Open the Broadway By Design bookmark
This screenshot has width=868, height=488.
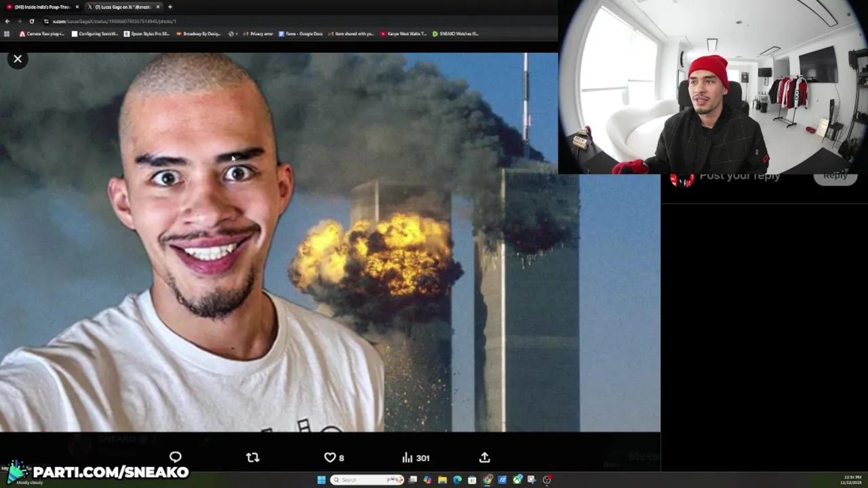199,33
